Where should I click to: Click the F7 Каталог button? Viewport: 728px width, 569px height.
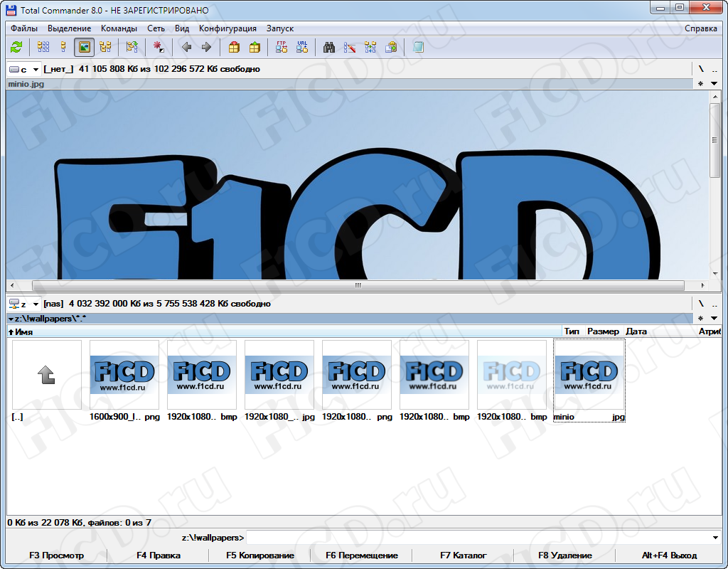point(464,555)
